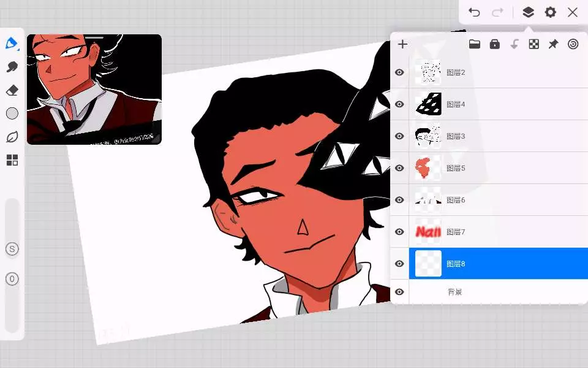Hide layer 图层5 with eye icon
The width and height of the screenshot is (588, 368).
pyautogui.click(x=399, y=168)
